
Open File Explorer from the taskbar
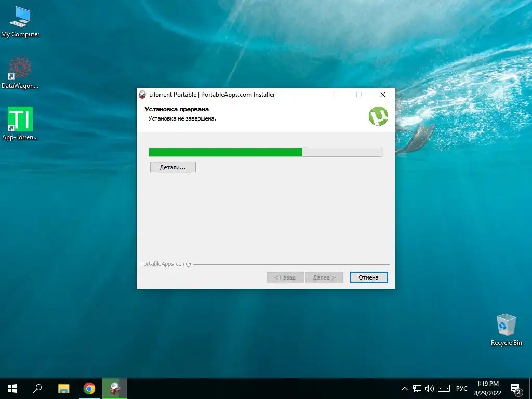(x=63, y=389)
